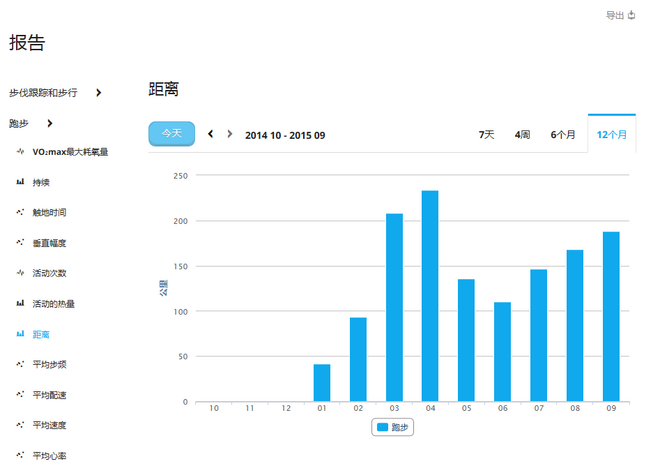Click the bar chart icon beside 持续

[x=20, y=182]
